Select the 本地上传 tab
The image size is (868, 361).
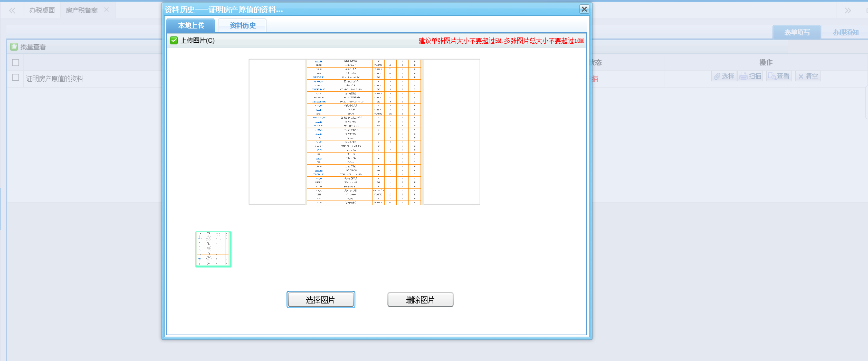pyautogui.click(x=190, y=25)
